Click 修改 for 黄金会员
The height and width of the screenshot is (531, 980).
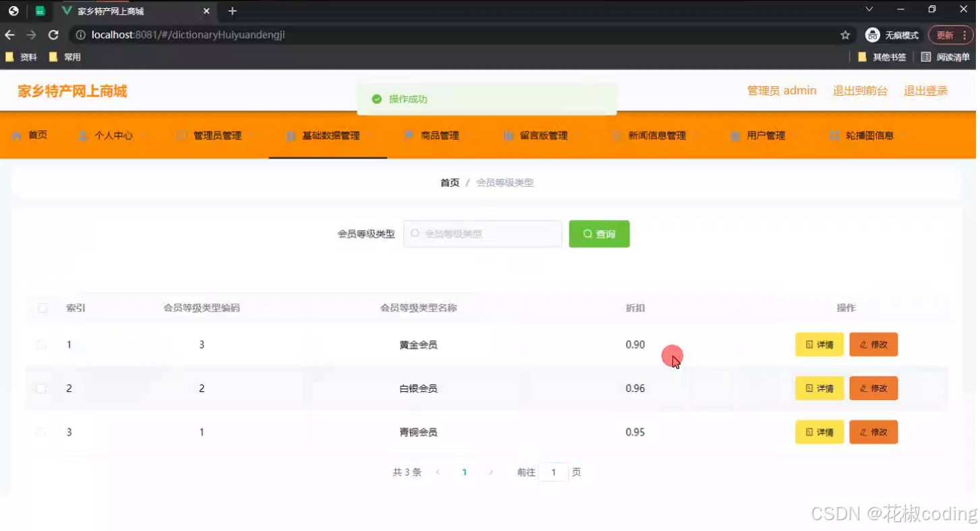tap(873, 345)
